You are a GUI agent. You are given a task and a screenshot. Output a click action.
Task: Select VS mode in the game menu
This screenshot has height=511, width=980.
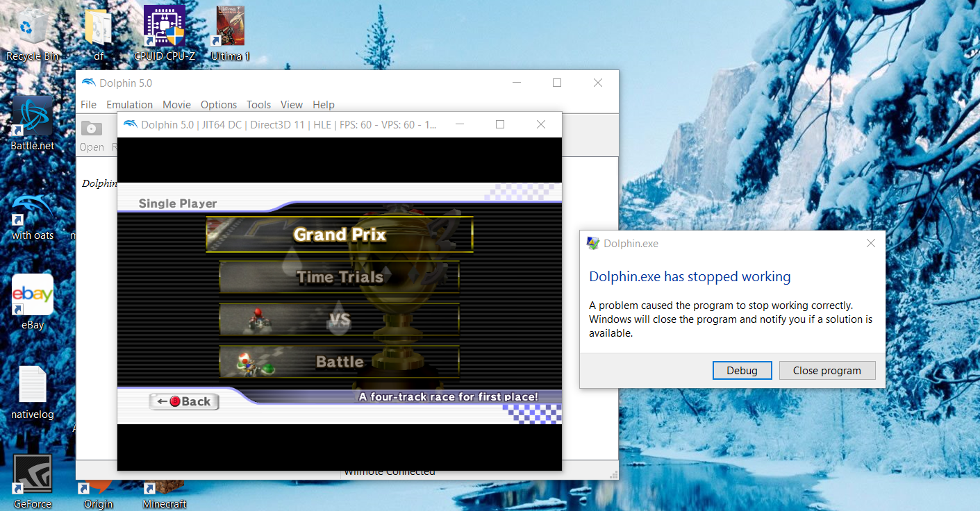pos(340,319)
